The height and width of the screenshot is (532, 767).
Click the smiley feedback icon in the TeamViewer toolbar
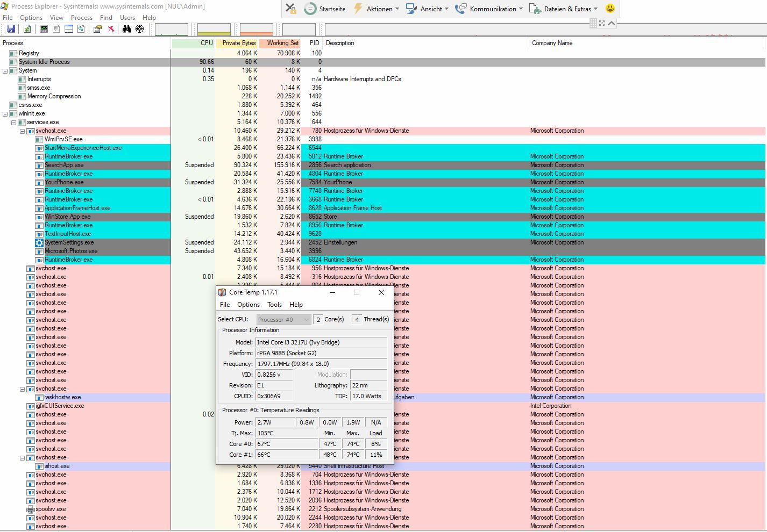pyautogui.click(x=610, y=9)
